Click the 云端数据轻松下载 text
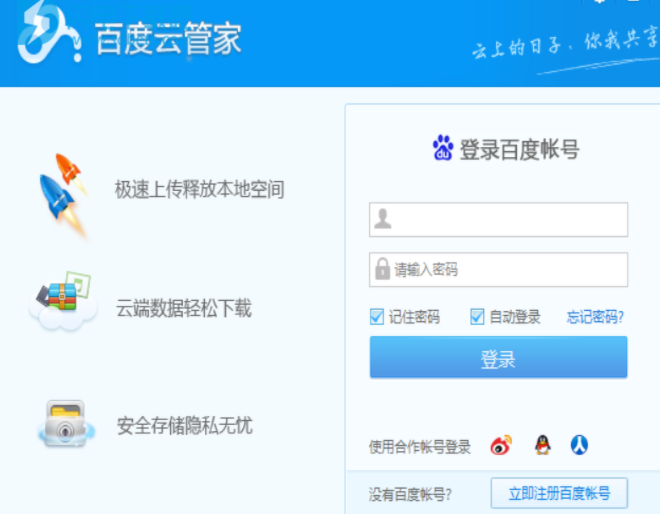The width and height of the screenshot is (660, 514). pos(184,308)
